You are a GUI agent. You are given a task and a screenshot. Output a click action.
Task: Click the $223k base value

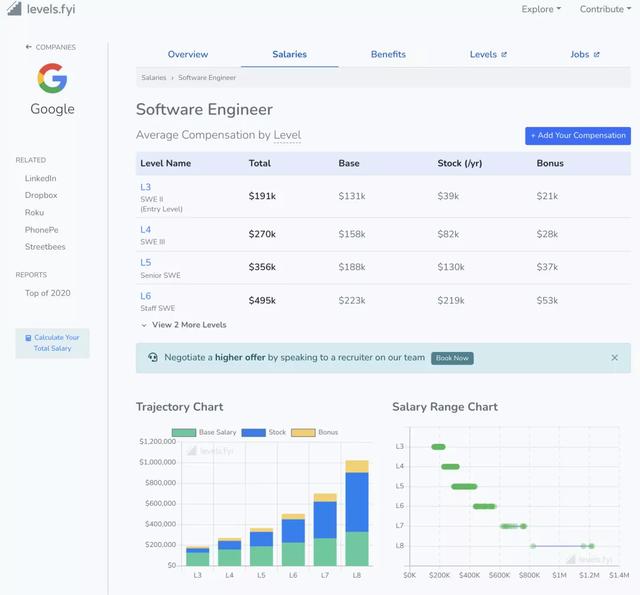(352, 301)
